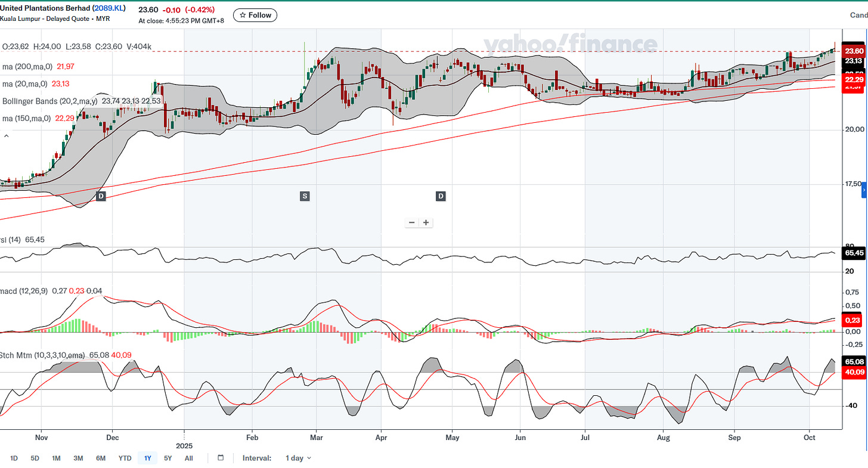
Task: Open the 2089.KL ticker link
Action: [108, 9]
